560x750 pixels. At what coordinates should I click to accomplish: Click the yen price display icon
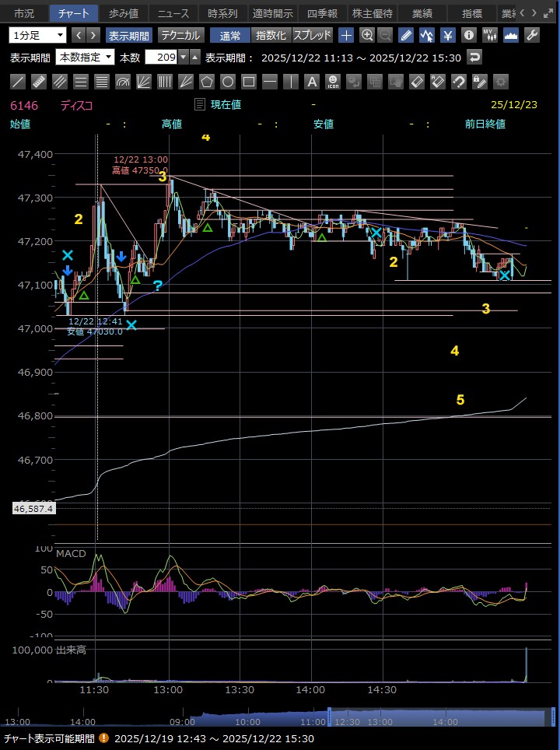[448, 35]
